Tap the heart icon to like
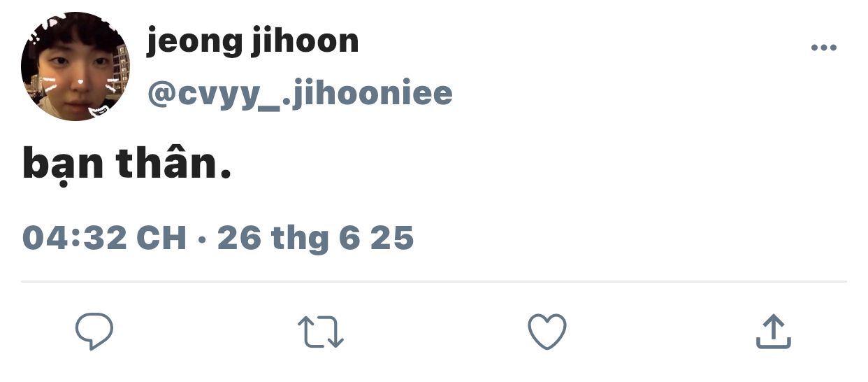 (x=547, y=332)
